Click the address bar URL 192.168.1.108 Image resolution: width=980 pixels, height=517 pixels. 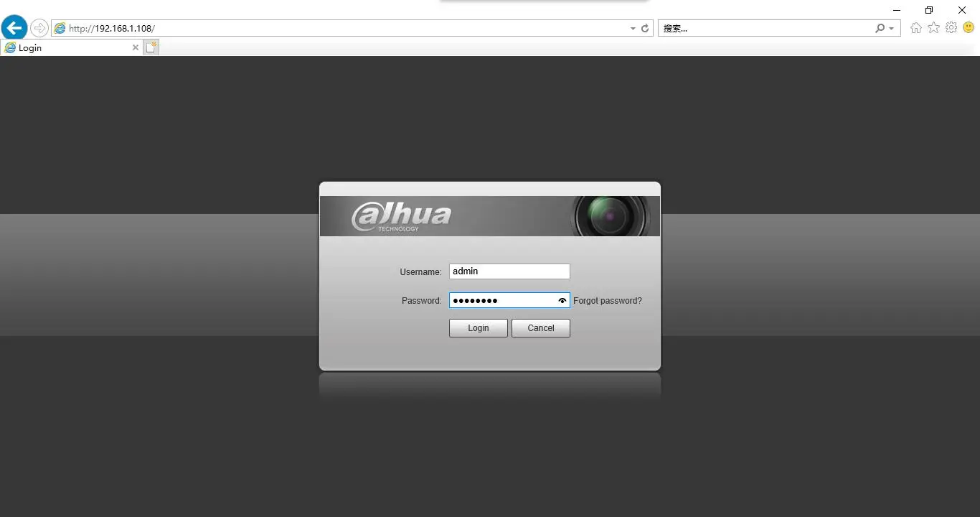tap(112, 29)
